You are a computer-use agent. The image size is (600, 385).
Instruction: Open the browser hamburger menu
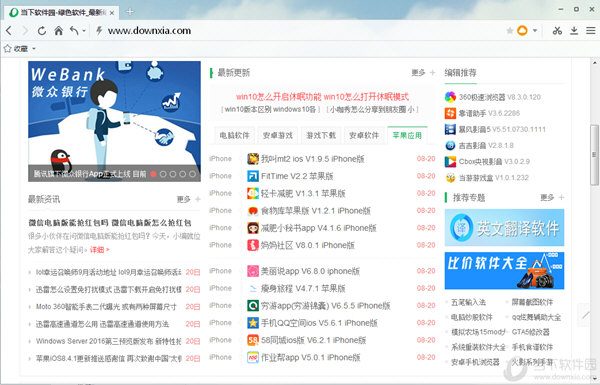591,31
